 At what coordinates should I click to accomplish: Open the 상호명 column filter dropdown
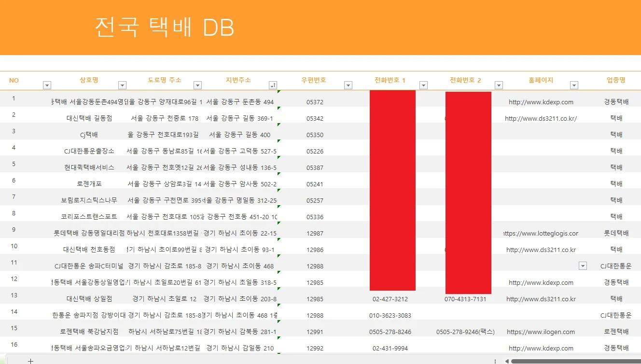[x=122, y=85]
